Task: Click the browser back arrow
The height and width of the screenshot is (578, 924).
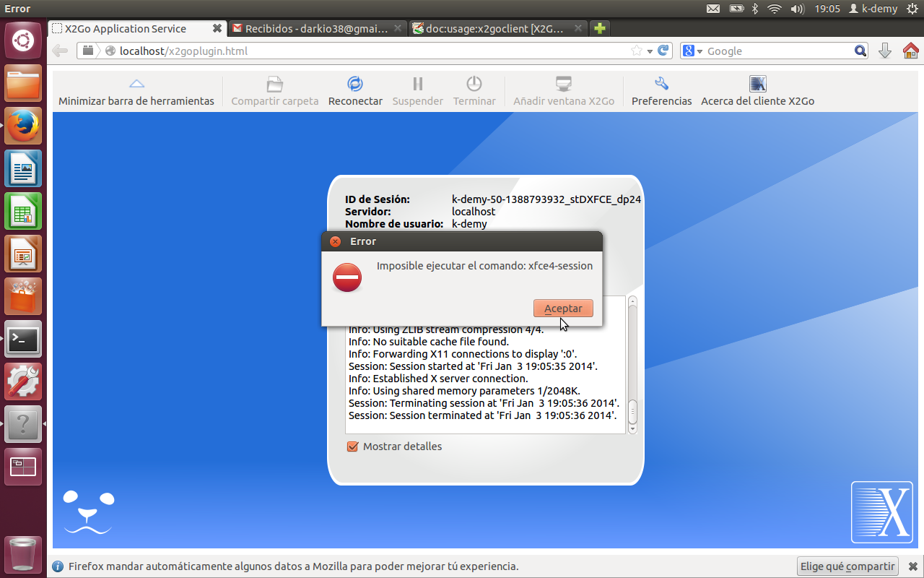Action: click(60, 51)
